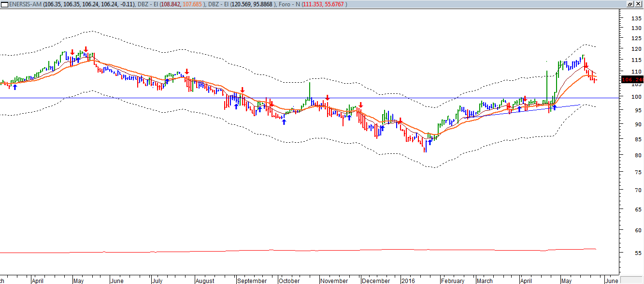Click the October label on the time axis
Viewport: 644px width, 284px height.
pos(289,281)
